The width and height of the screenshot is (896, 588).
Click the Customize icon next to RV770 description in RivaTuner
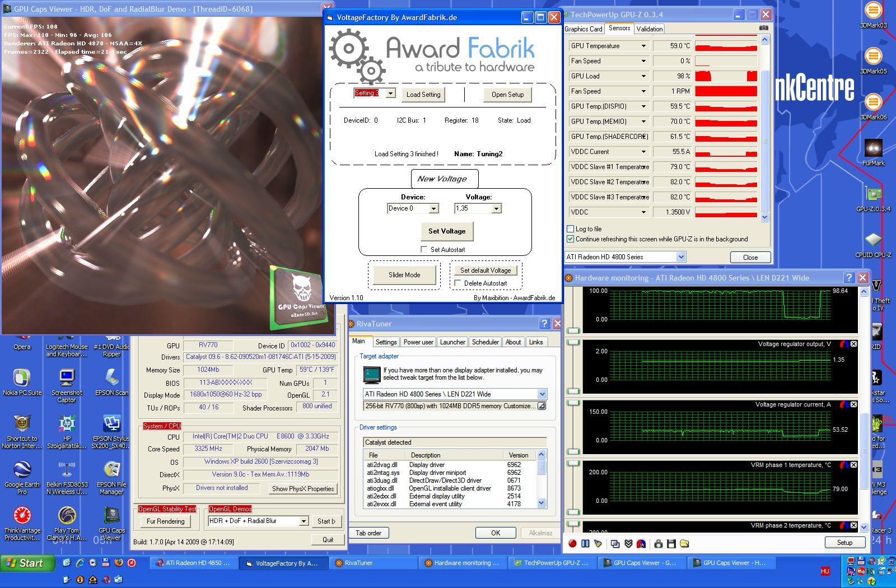pyautogui.click(x=542, y=406)
